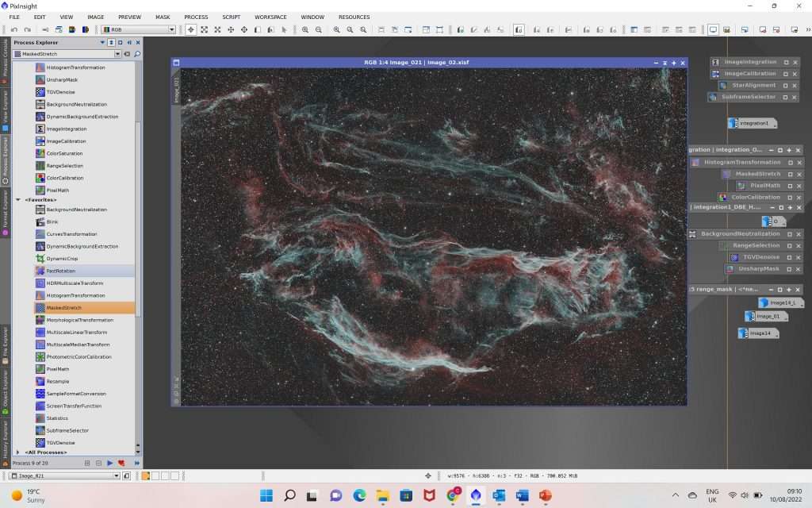Open RangeSelection process in Process Explorer
The width and height of the screenshot is (812, 508).
[65, 166]
